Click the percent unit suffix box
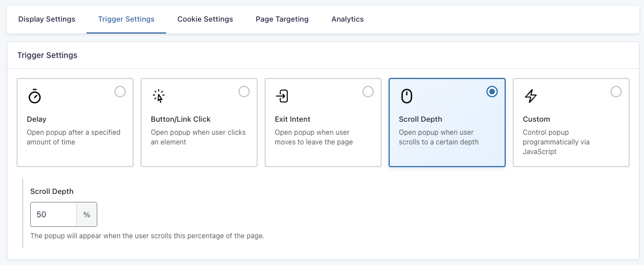The width and height of the screenshot is (644, 265). pos(86,215)
